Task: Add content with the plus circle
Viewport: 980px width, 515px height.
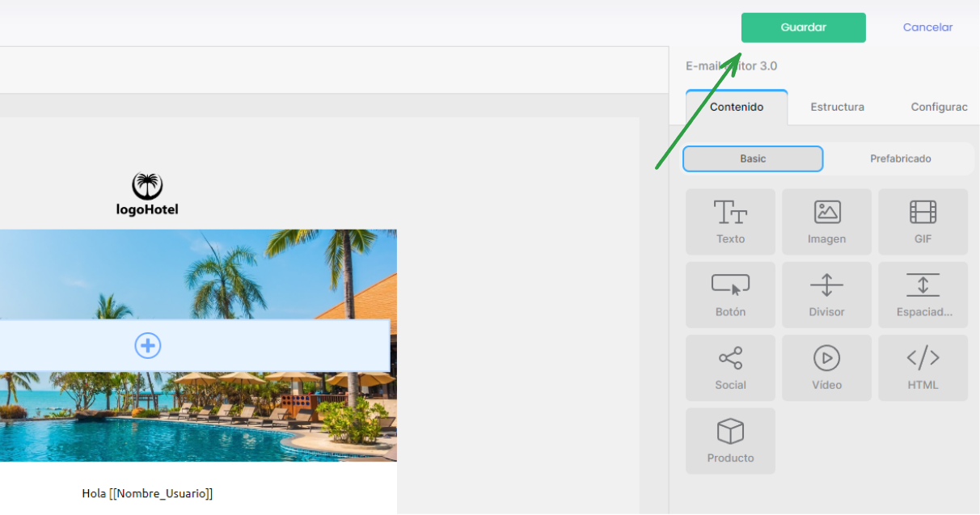Action: [147, 346]
